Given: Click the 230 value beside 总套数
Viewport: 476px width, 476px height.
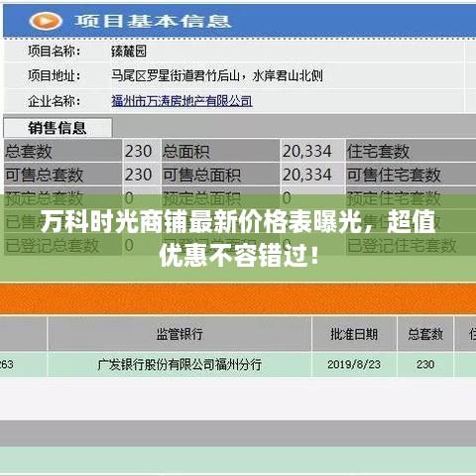Looking at the screenshot, I should (138, 151).
